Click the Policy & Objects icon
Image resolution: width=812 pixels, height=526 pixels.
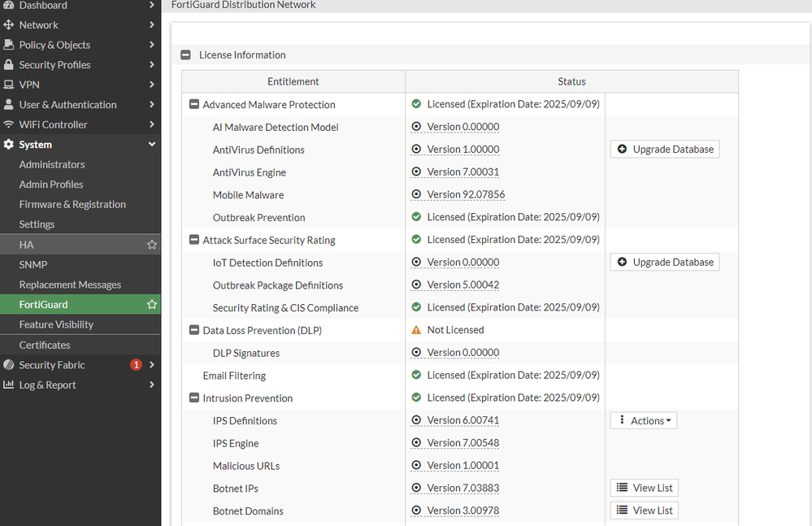pyautogui.click(x=8, y=45)
